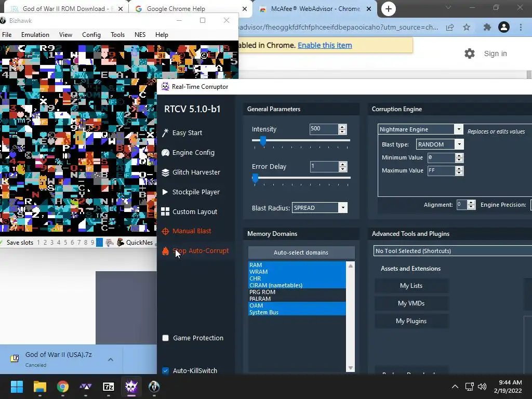Click the Intensity slider handle
The width and height of the screenshot is (532, 399).
click(x=263, y=140)
